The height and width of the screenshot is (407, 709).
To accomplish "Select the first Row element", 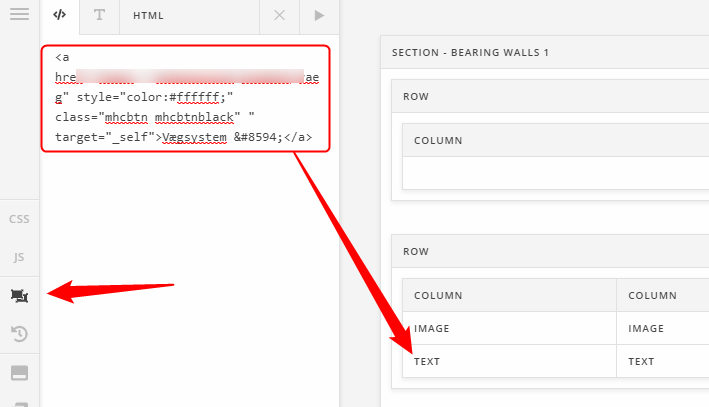I will (x=417, y=97).
